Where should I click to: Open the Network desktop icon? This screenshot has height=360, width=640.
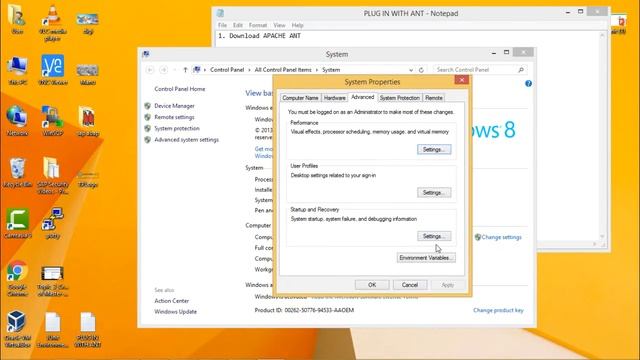click(17, 121)
